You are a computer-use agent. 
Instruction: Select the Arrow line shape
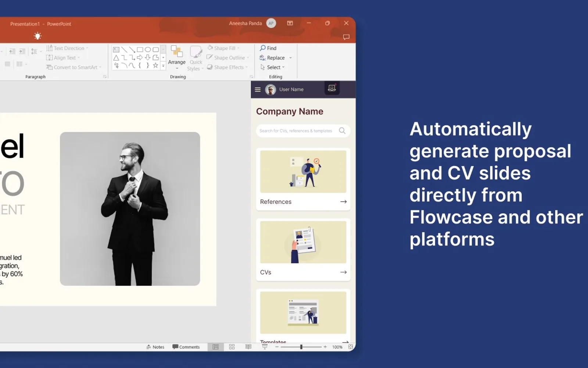[132, 50]
